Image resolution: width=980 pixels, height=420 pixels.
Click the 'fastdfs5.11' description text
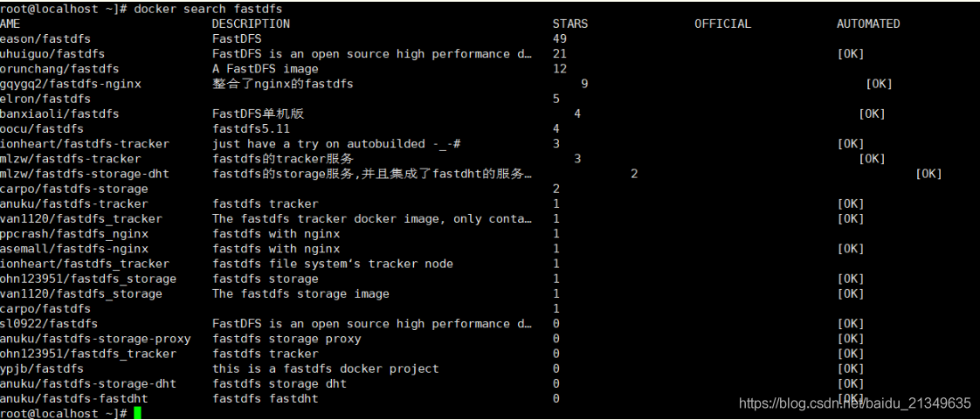[251, 128]
